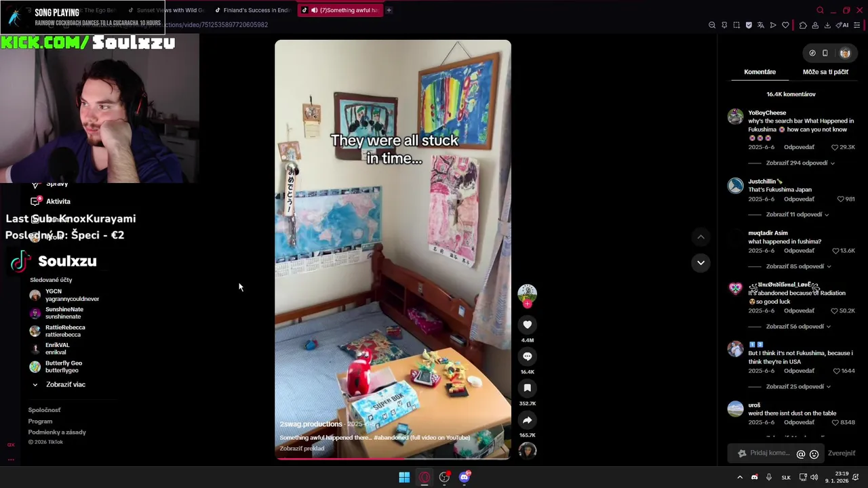Open 2swag.productions creator name link
The width and height of the screenshot is (868, 488).
(x=311, y=424)
